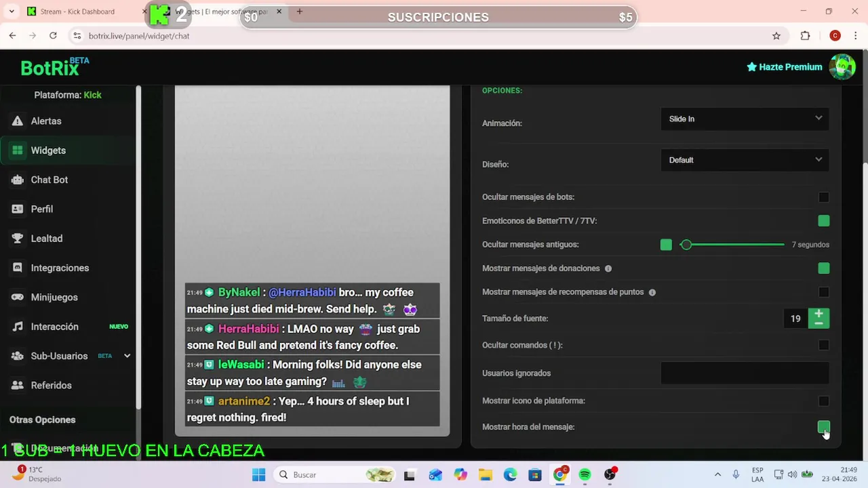The image size is (868, 488).
Task: Click the Interacción music note icon
Action: [18, 327]
